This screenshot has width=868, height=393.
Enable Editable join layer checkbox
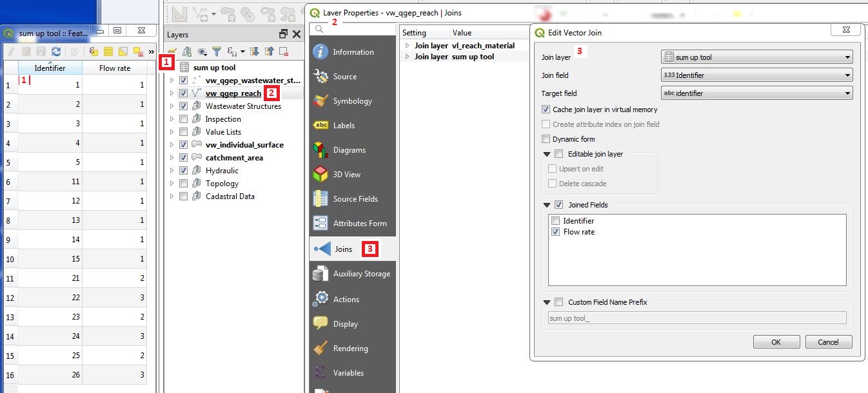[x=558, y=154]
